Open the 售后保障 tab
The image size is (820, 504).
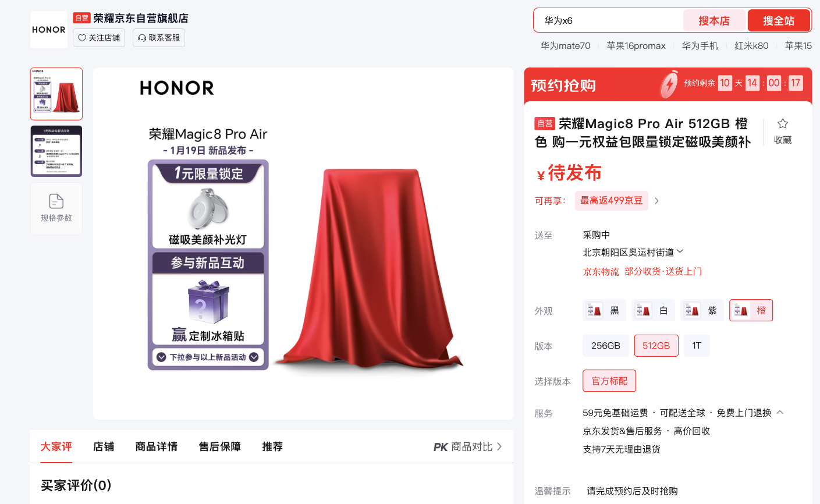click(x=220, y=447)
